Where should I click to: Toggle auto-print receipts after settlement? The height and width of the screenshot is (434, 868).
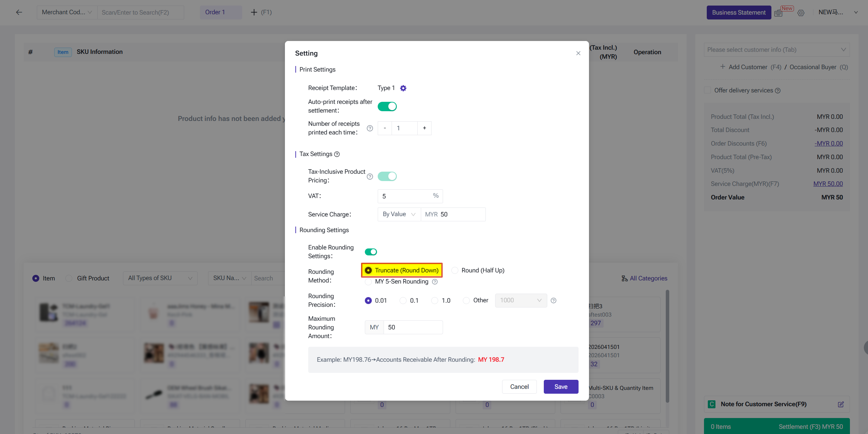387,106
